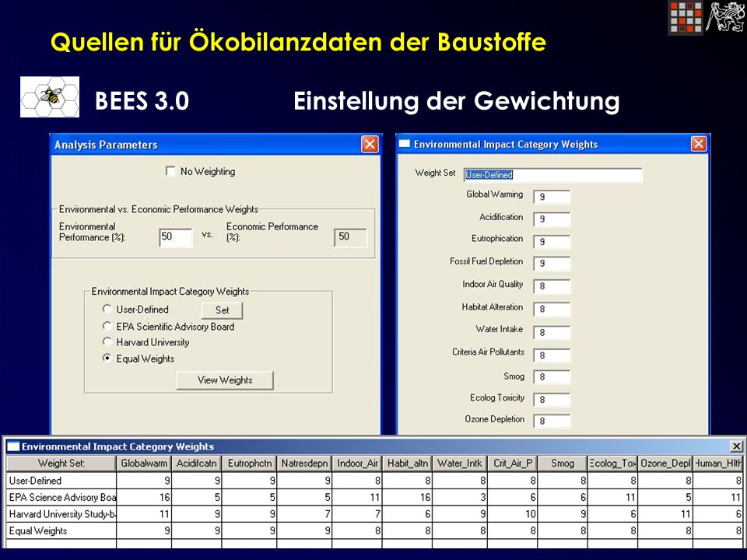Click the Ozone_Depl column header
747x560 pixels.
pos(665,463)
